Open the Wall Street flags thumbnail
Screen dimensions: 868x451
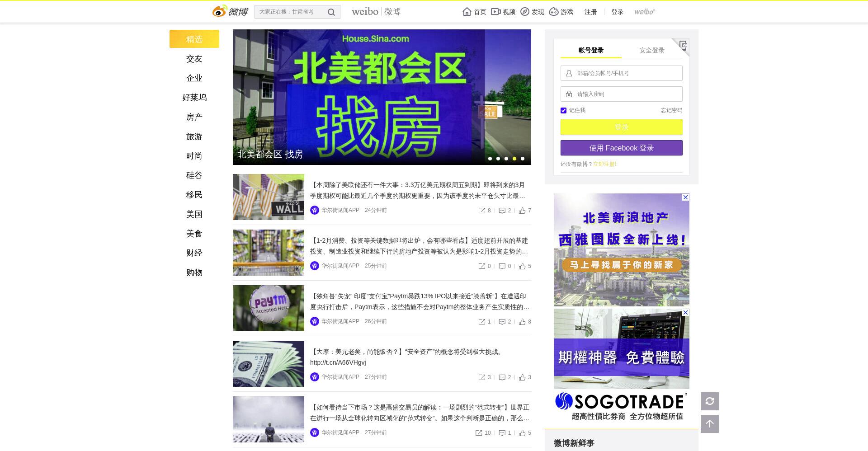click(269, 197)
